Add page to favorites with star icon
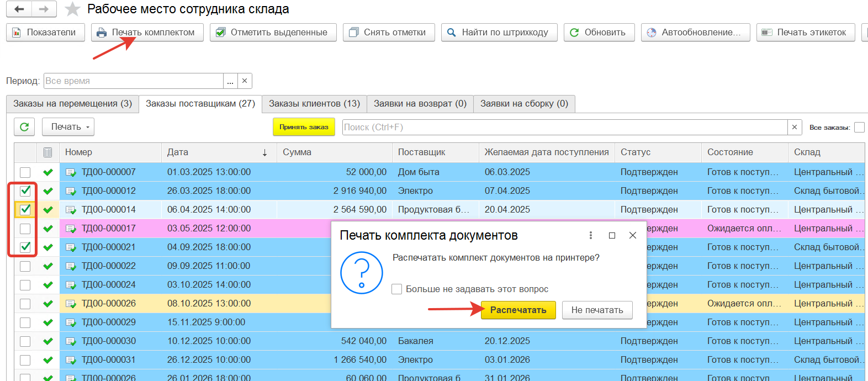The height and width of the screenshot is (381, 868). (72, 9)
